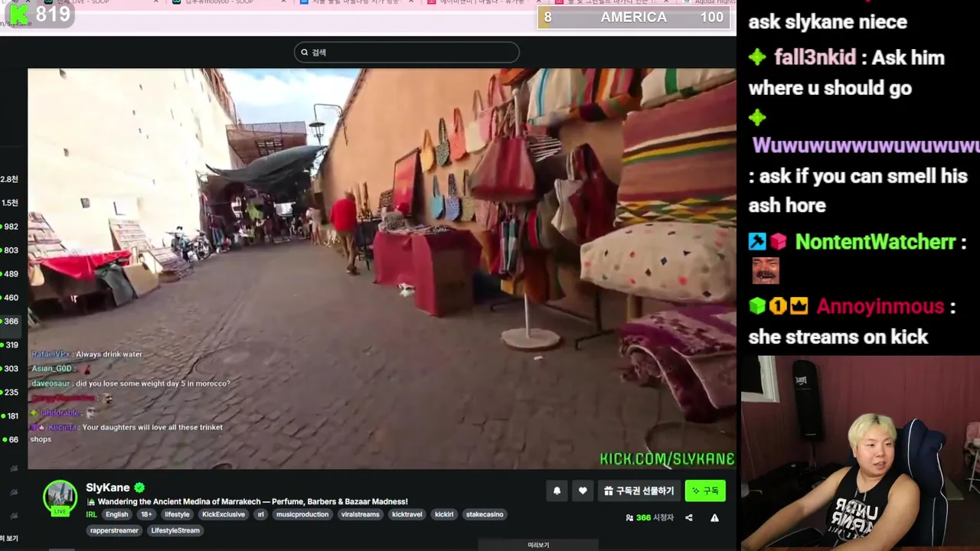Select the musicproduction tag
This screenshot has width=980, height=551.
click(302, 514)
